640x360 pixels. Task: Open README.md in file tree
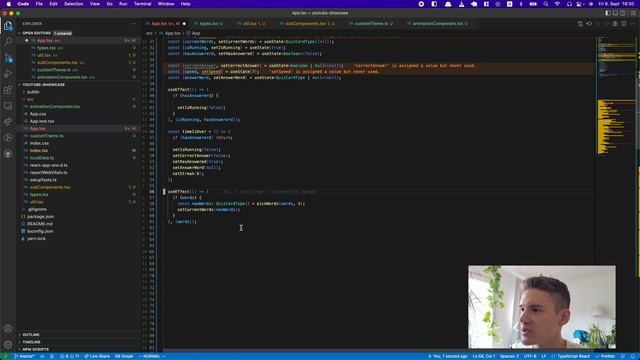pos(40,224)
